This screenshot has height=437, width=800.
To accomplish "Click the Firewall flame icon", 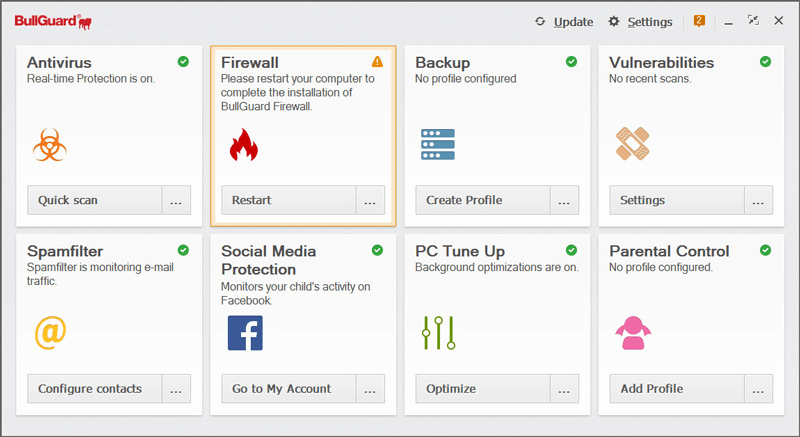I will [243, 145].
